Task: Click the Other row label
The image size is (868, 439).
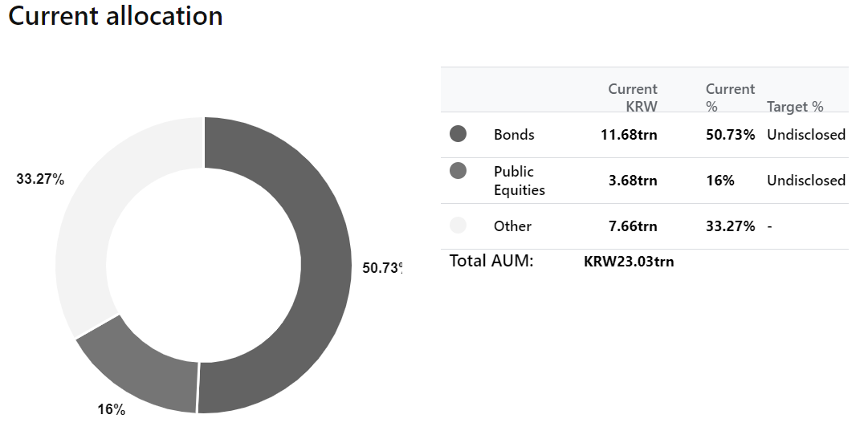Action: (512, 226)
